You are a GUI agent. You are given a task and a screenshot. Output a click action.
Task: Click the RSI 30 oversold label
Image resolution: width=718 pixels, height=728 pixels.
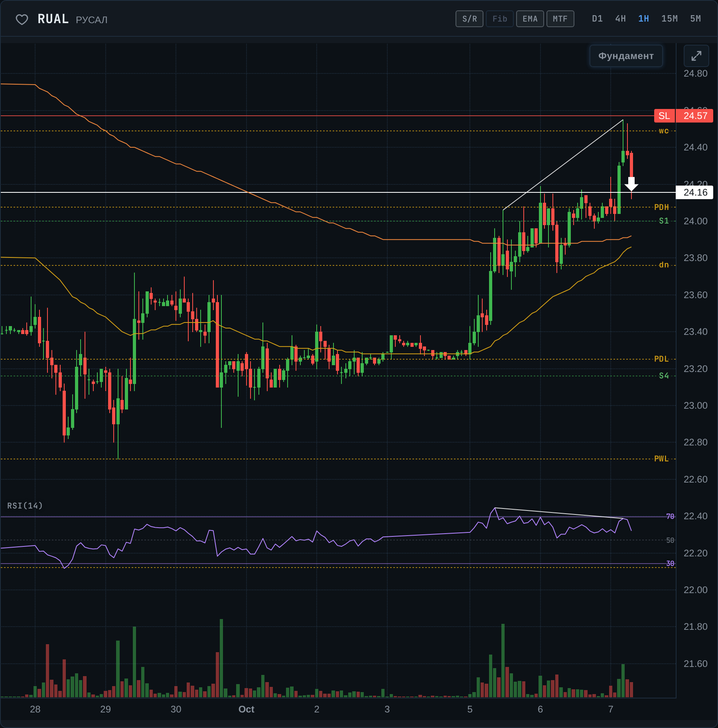tap(670, 564)
